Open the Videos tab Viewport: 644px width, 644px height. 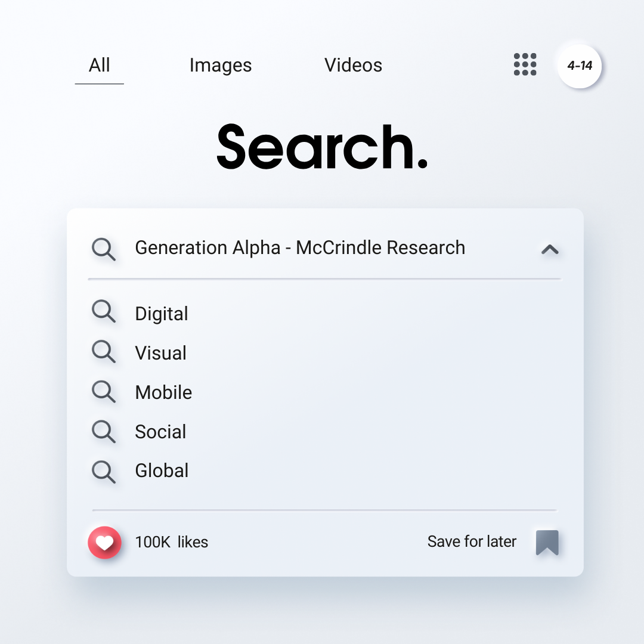[353, 65]
